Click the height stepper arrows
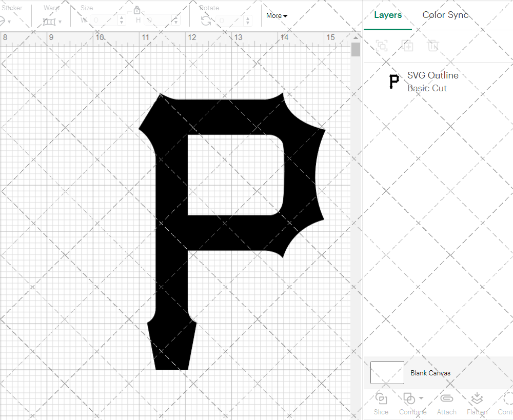 coord(176,21)
